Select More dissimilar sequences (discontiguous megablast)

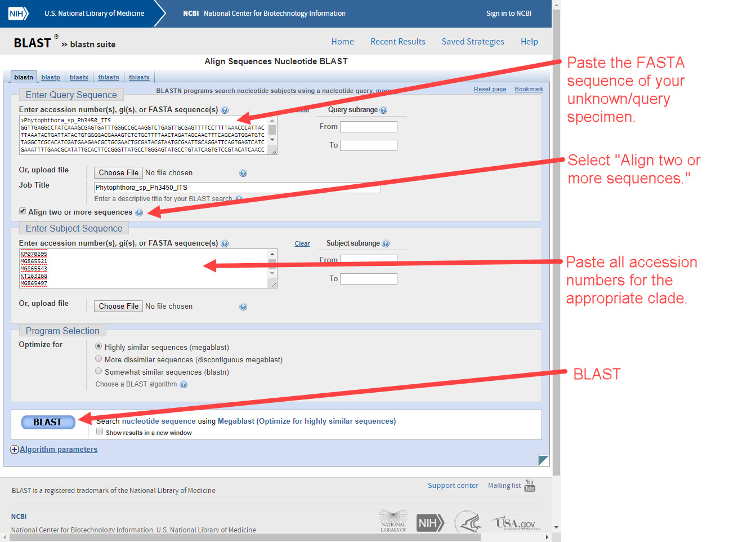(99, 359)
